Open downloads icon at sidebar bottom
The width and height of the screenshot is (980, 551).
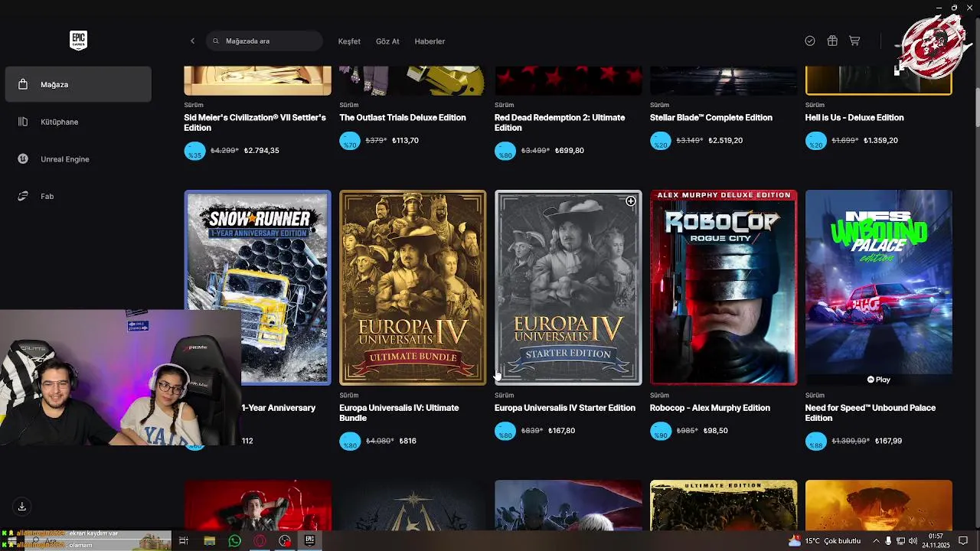(x=22, y=507)
